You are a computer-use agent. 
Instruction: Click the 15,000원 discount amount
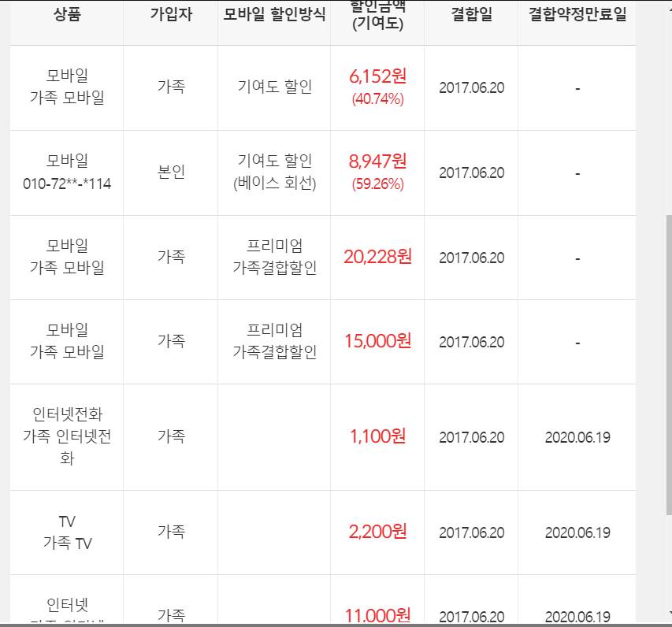coord(377,341)
